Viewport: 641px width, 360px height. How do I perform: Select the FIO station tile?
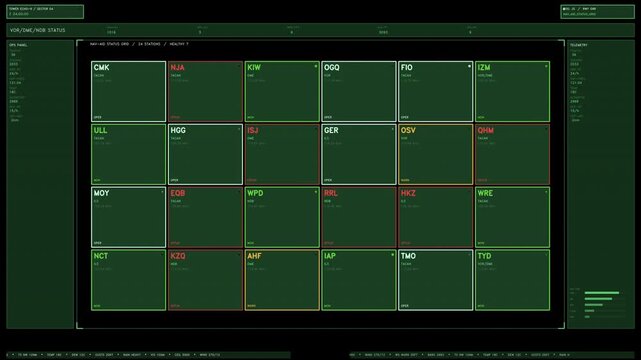pyautogui.click(x=436, y=92)
